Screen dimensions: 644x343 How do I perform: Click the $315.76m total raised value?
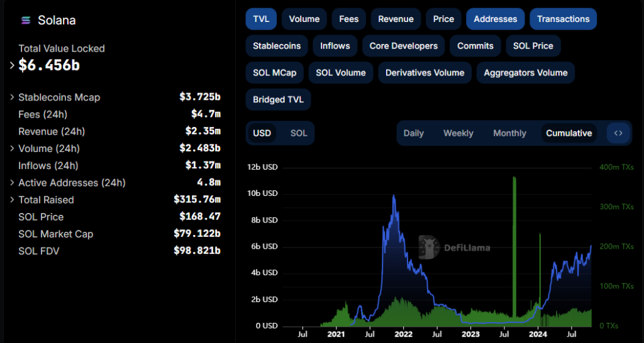coord(197,200)
